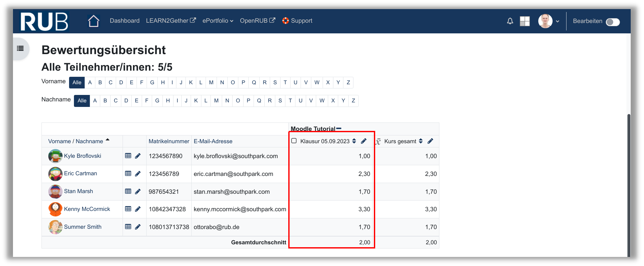
Task: Click pencil icon next to Kurs gesamt
Action: click(430, 141)
